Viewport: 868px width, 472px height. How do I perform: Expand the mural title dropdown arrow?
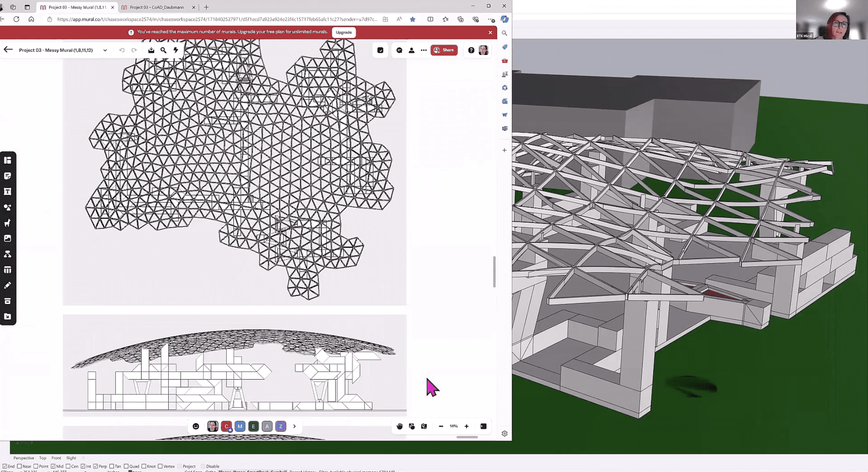[x=105, y=50]
